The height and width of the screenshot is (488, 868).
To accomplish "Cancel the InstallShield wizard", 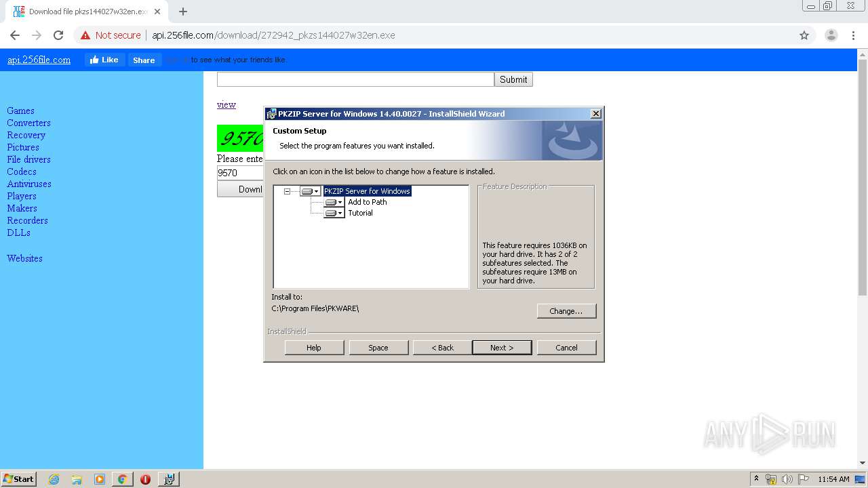I will pos(566,348).
